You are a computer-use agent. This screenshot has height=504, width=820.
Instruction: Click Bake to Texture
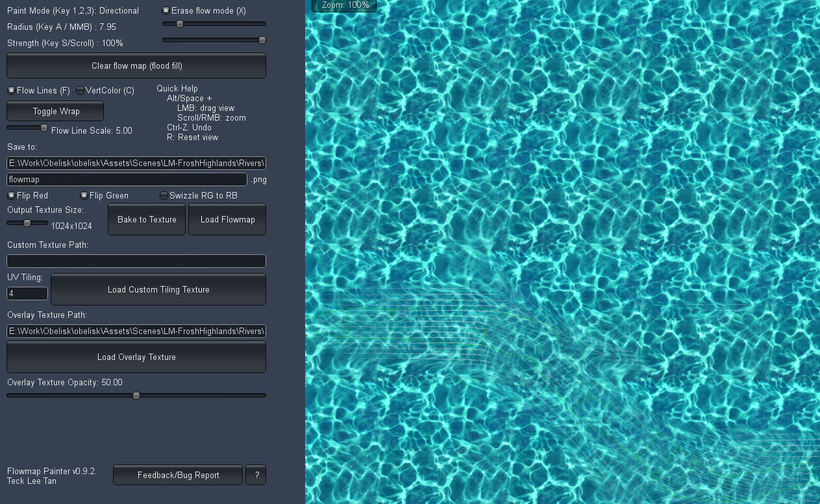[x=147, y=219]
